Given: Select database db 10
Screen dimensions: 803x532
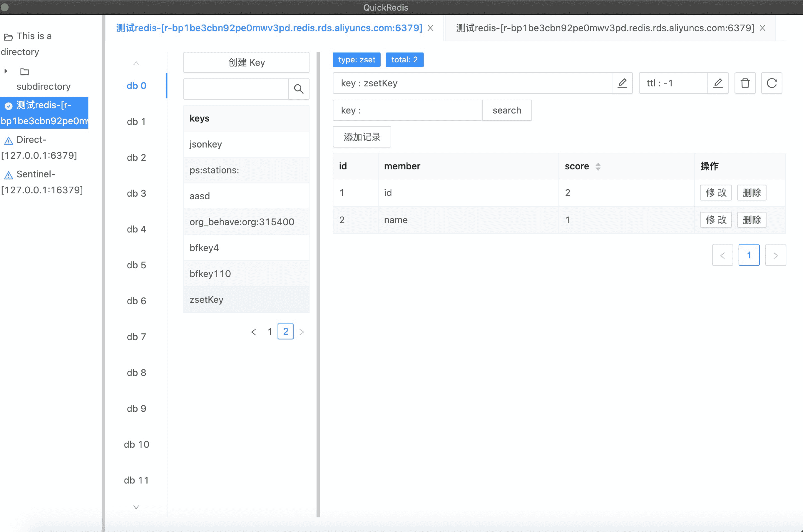Looking at the screenshot, I should [x=136, y=444].
